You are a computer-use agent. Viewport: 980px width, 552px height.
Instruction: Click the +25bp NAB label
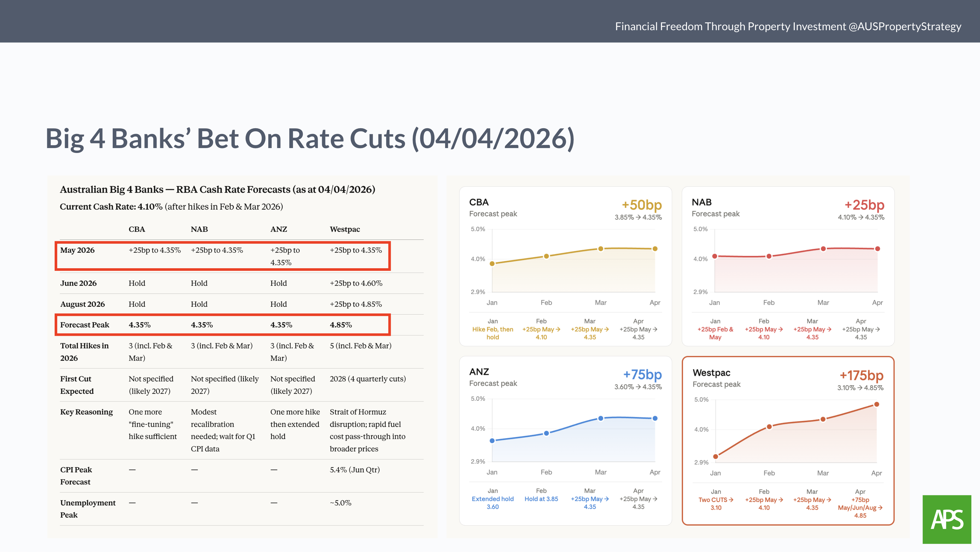click(x=864, y=205)
